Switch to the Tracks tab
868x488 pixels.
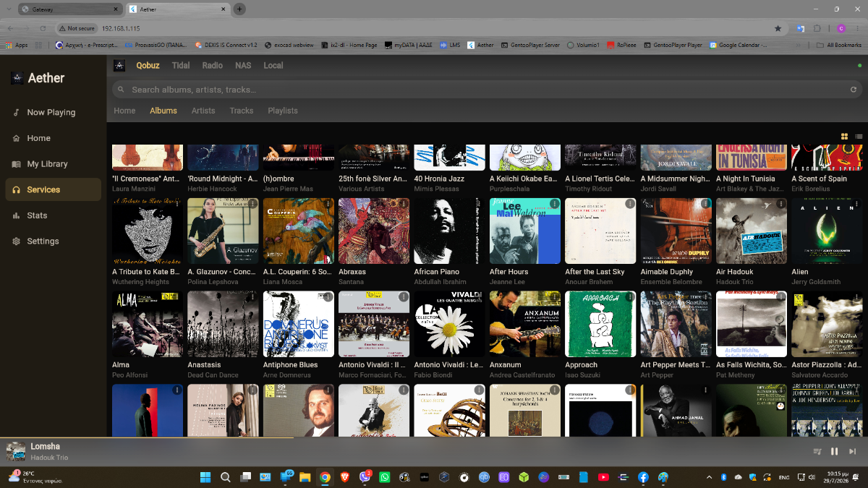(x=242, y=111)
